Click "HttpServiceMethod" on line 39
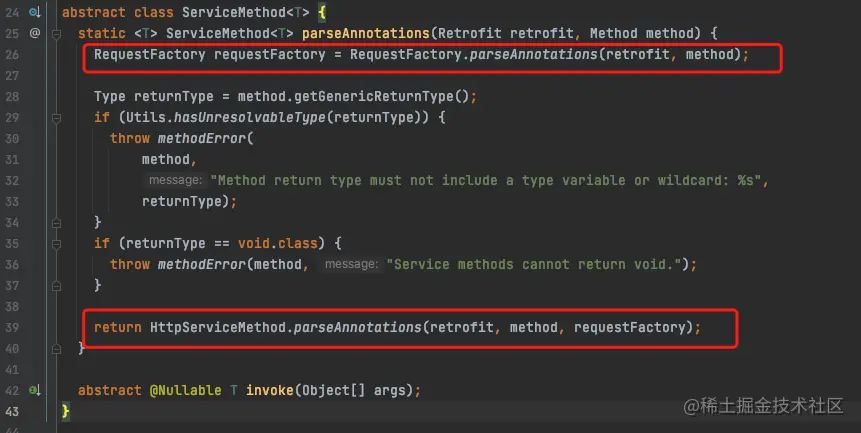 point(218,327)
